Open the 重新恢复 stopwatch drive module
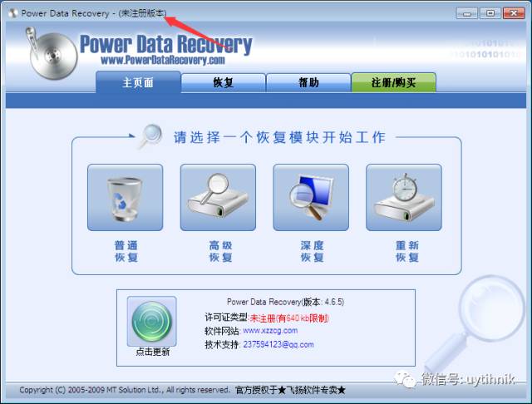Screen dimensions: 532x404 pos(404,197)
